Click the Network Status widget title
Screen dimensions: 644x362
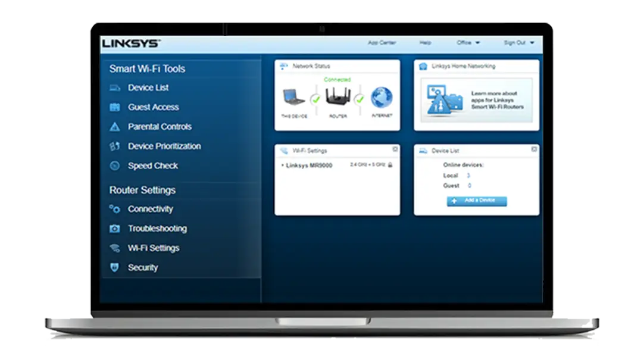click(311, 66)
